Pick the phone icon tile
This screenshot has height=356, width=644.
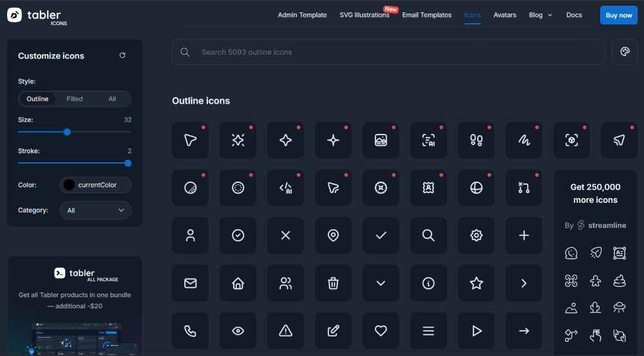click(190, 330)
